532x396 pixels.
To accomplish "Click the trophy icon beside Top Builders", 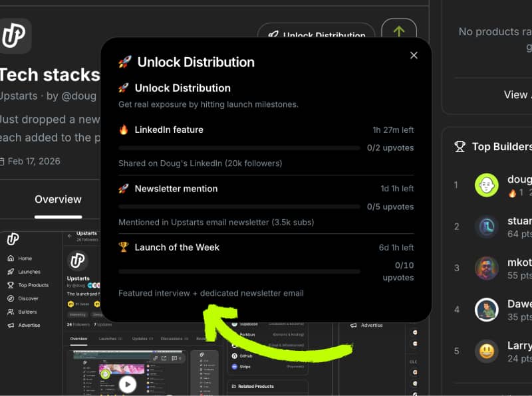I will point(460,146).
